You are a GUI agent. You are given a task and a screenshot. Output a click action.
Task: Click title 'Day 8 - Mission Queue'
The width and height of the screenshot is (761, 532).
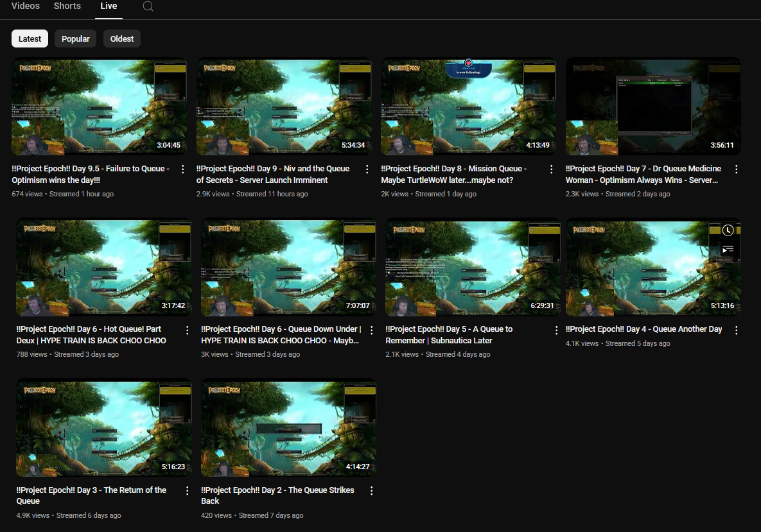[454, 174]
